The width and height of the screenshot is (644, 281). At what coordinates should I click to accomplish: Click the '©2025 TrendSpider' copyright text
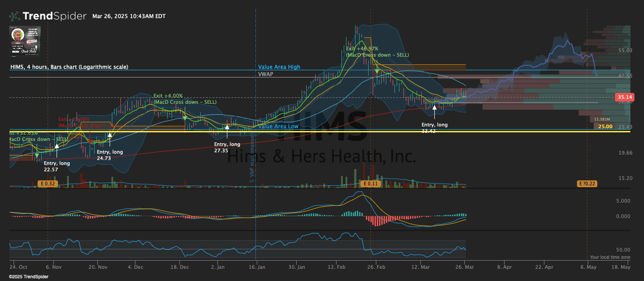pyautogui.click(x=29, y=276)
